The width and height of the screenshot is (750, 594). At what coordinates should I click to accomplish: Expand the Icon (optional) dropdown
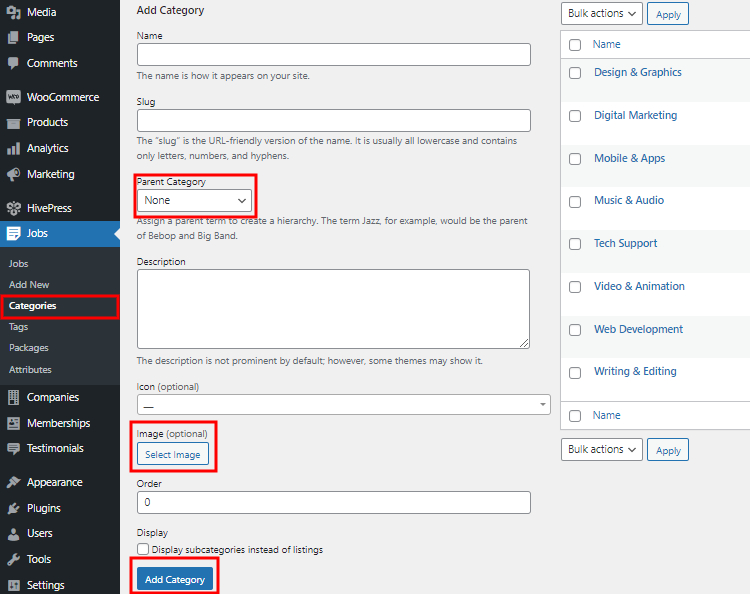tap(343, 405)
